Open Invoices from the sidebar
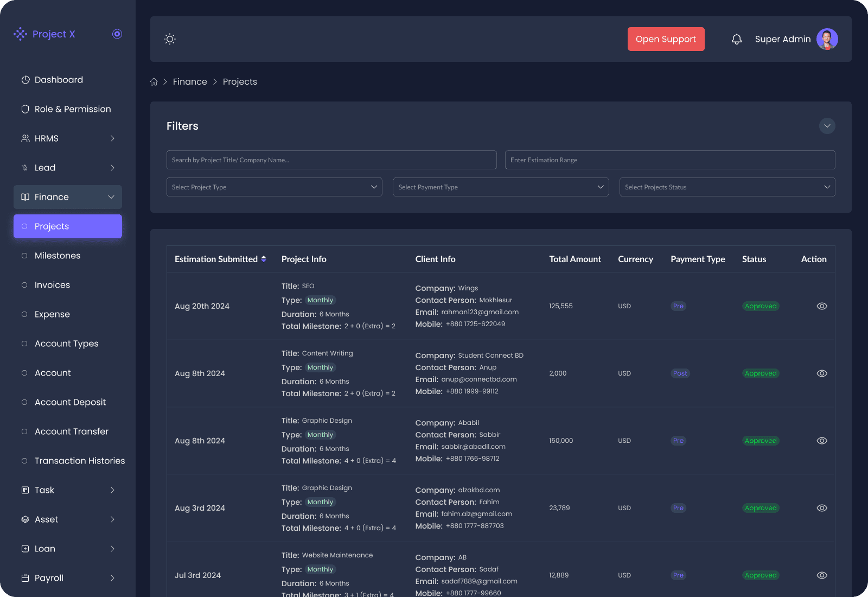The width and height of the screenshot is (868, 597). point(52,285)
